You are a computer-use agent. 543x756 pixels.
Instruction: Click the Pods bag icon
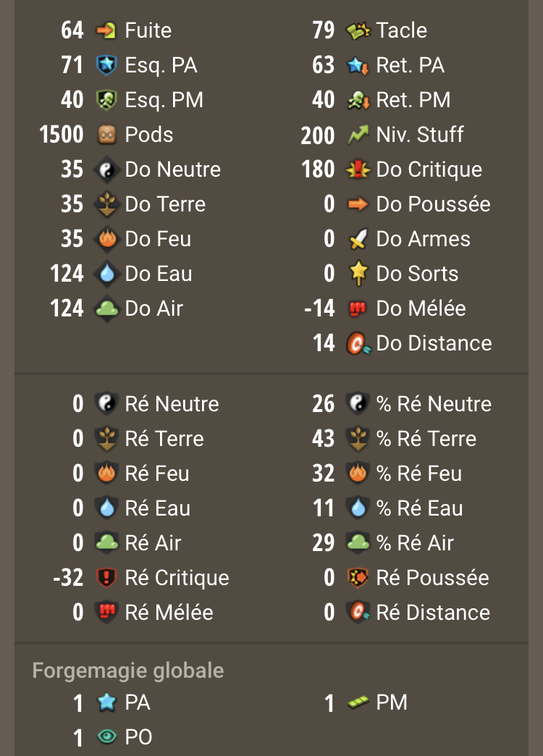coord(106,135)
